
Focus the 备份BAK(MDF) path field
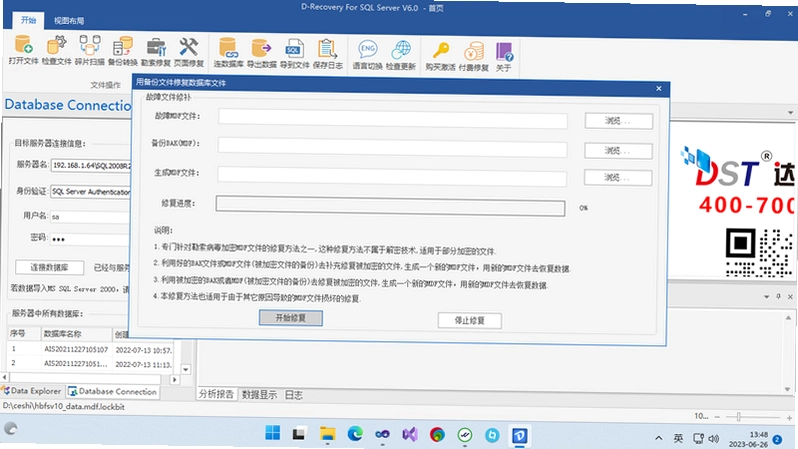click(x=392, y=147)
